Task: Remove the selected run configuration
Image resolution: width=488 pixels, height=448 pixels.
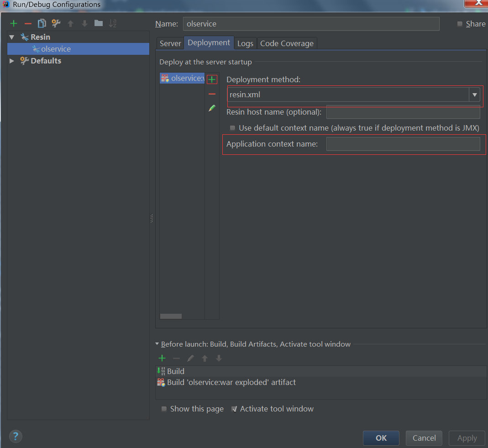Action: coord(28,24)
